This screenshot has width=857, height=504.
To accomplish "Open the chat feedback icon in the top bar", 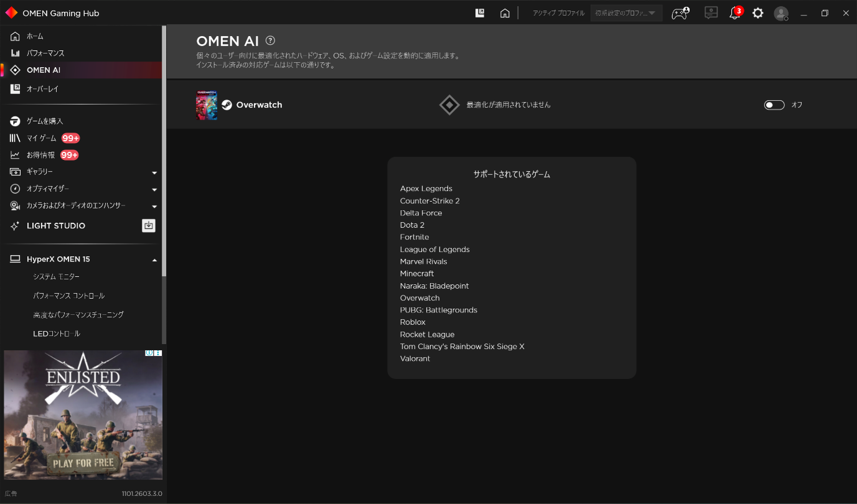I will [711, 13].
